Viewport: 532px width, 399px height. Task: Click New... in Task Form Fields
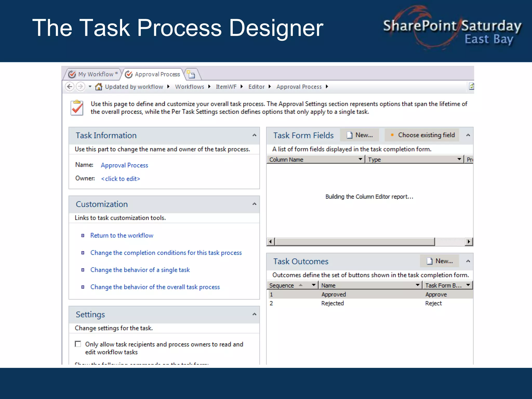tap(360, 135)
